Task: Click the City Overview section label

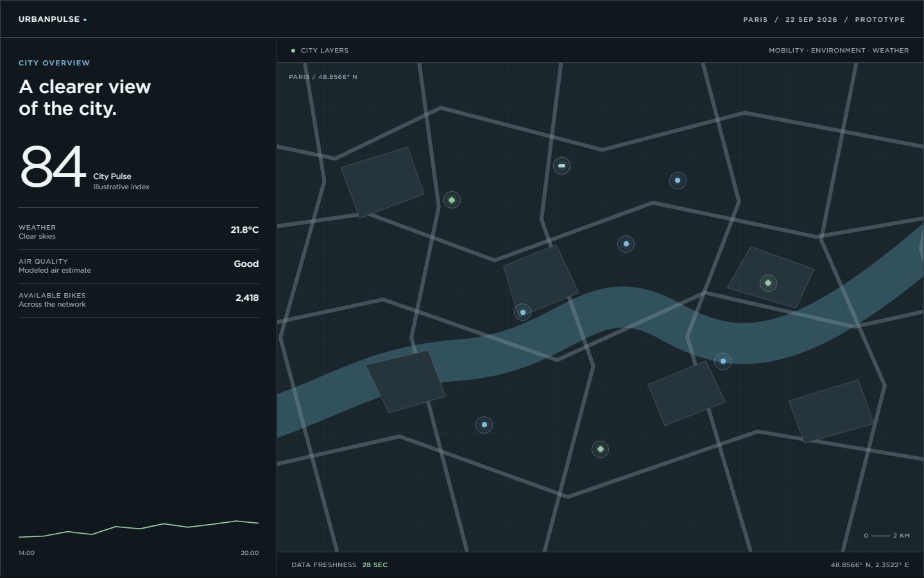Action: 55,63
